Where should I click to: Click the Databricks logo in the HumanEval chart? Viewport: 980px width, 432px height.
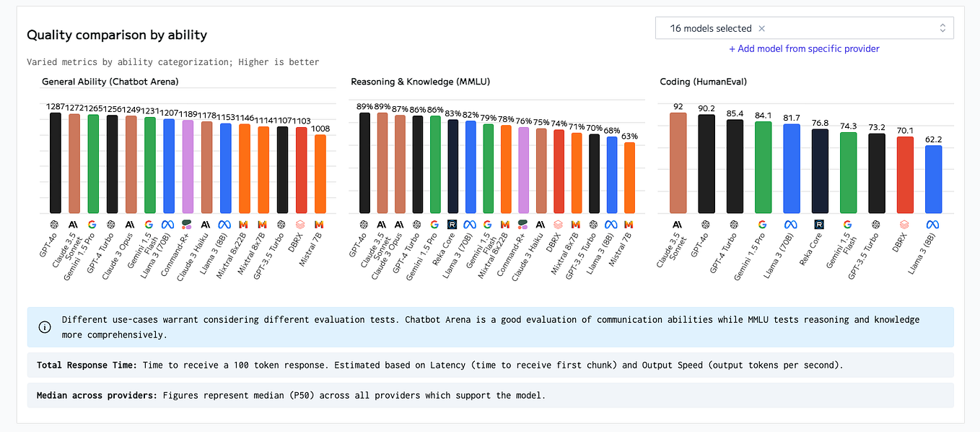coord(904,225)
